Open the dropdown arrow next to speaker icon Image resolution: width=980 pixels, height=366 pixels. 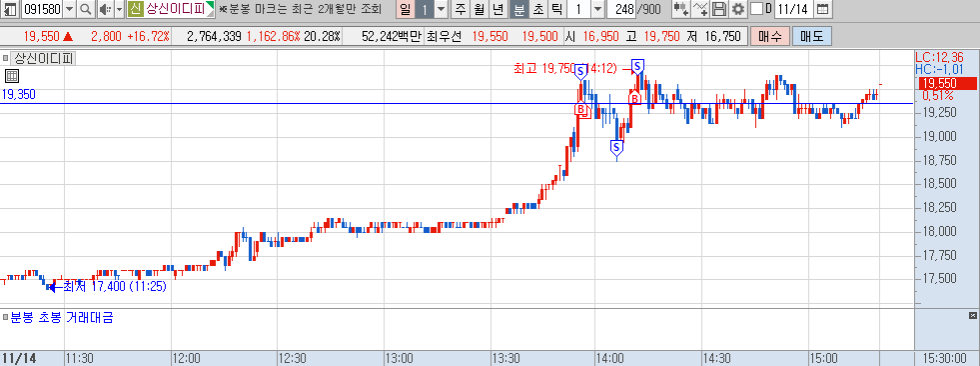coord(119,9)
